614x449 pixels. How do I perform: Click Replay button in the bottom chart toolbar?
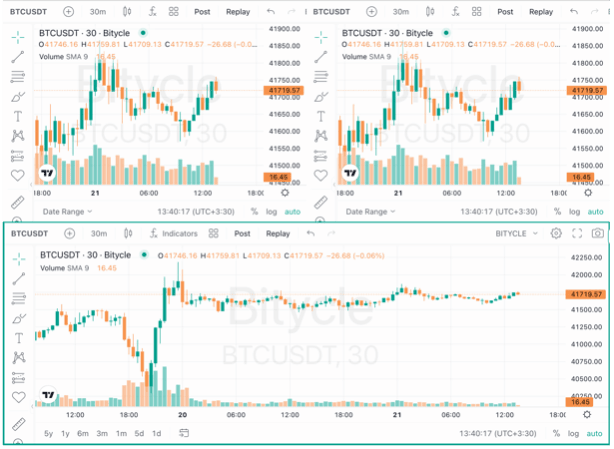277,233
